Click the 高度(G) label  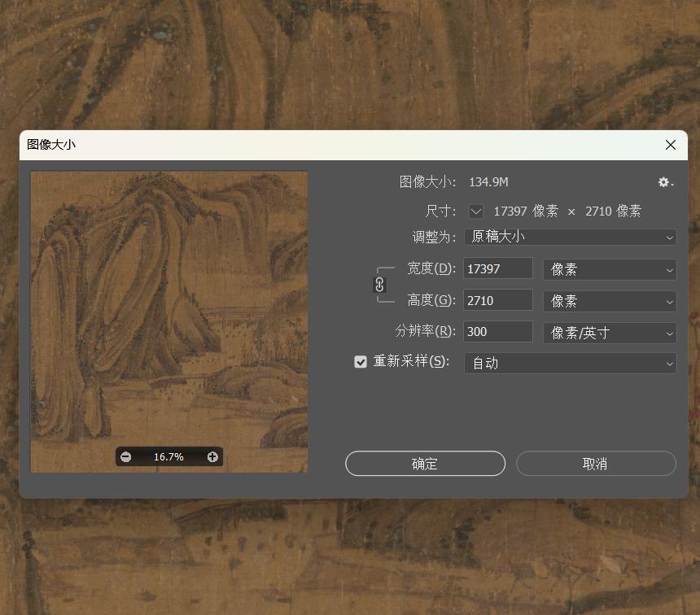pos(431,300)
